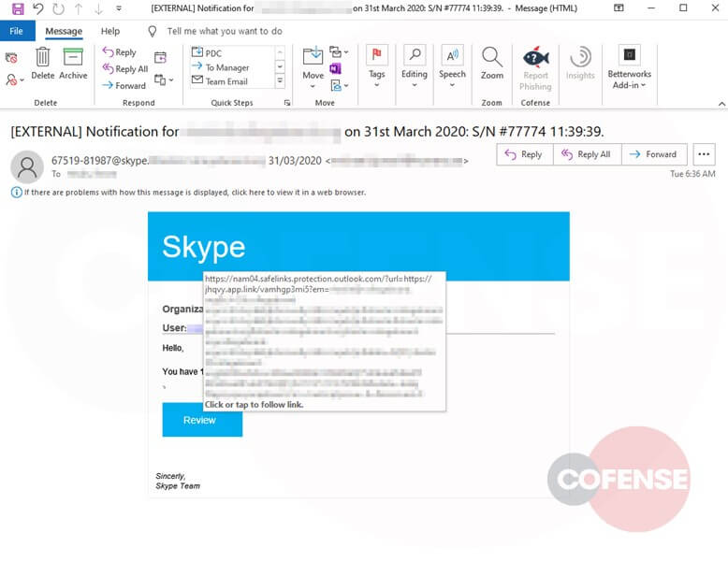
Task: Click the sender avatar picture
Action: [x=27, y=166]
